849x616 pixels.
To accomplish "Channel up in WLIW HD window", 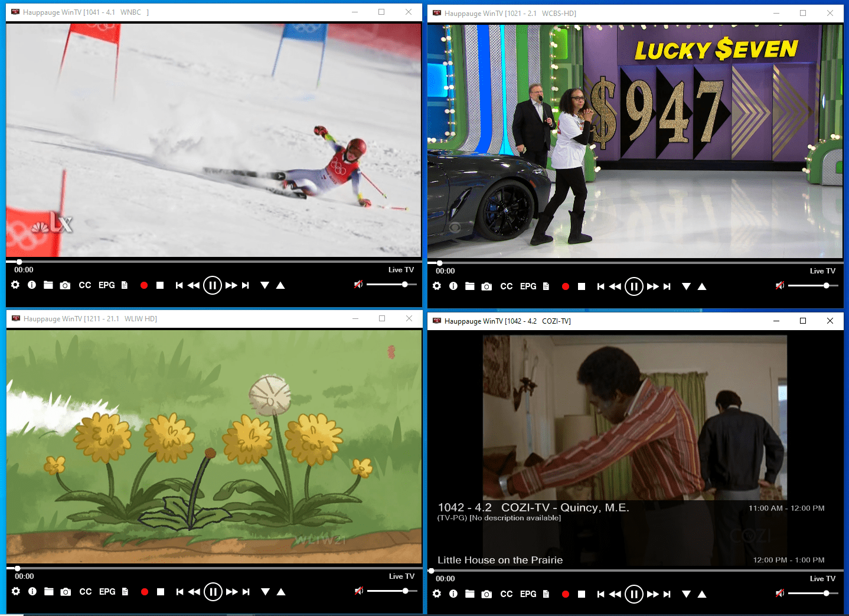I will (x=281, y=592).
